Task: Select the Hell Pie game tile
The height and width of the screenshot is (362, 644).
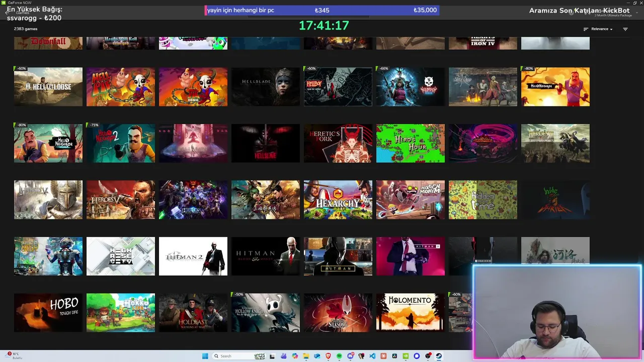Action: (x=121, y=86)
